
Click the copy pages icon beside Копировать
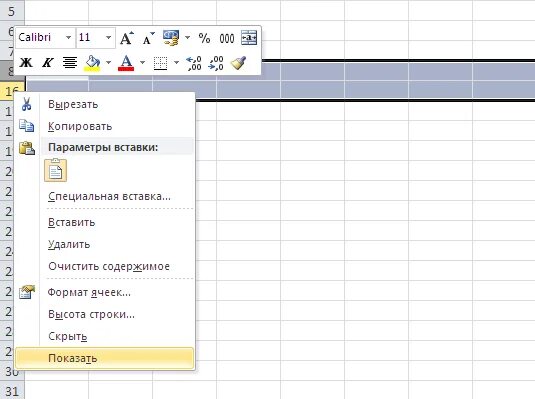point(27,126)
